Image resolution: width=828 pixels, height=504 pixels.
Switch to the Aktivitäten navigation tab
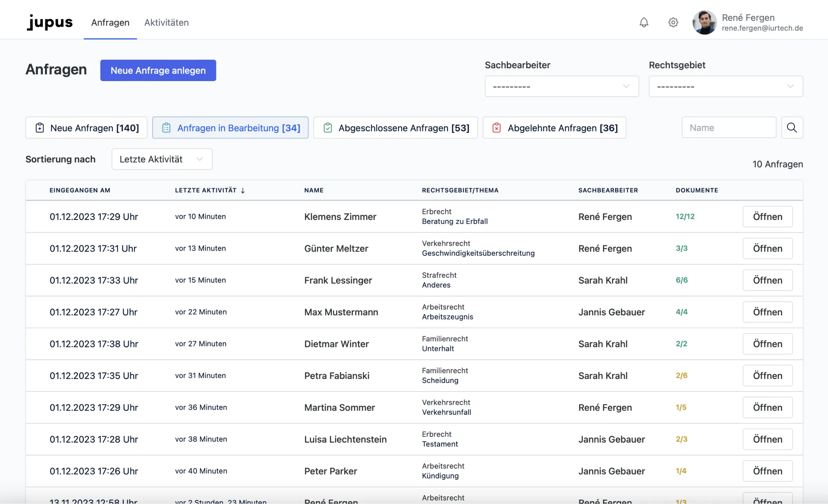coord(166,22)
